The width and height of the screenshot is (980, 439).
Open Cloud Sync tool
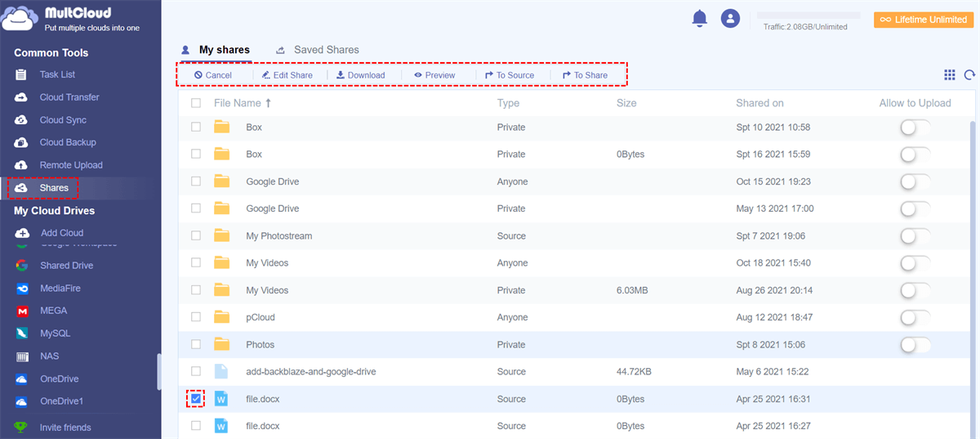click(63, 120)
